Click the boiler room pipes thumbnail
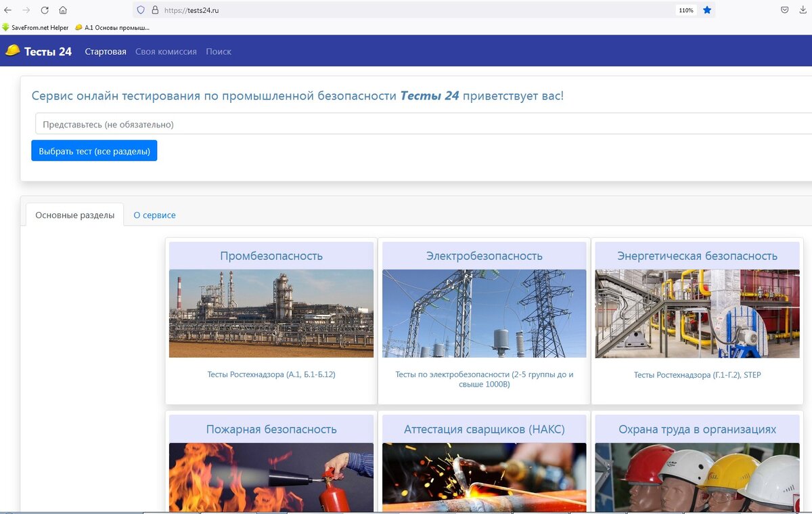 pos(698,314)
